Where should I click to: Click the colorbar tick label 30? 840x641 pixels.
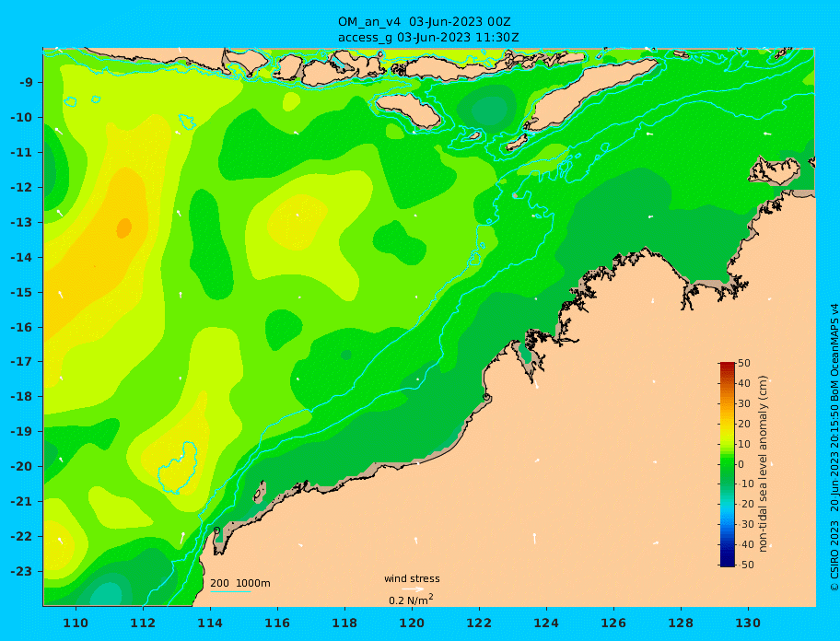744,403
